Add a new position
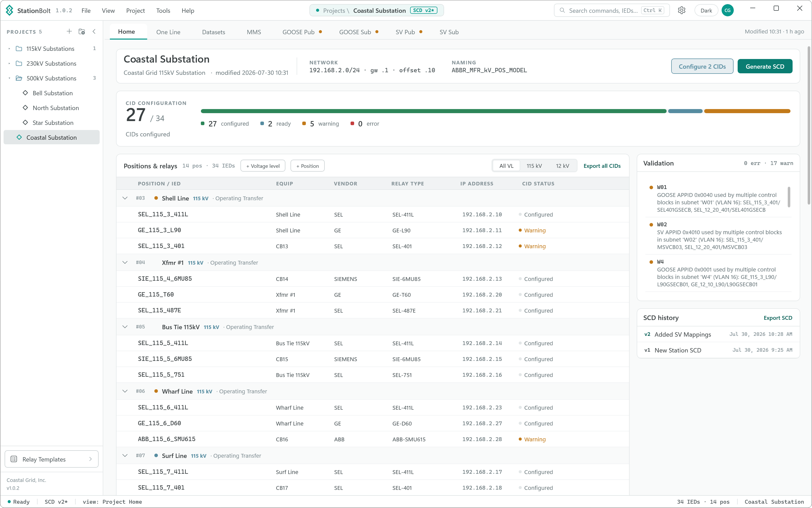This screenshot has width=812, height=508. 308,166
